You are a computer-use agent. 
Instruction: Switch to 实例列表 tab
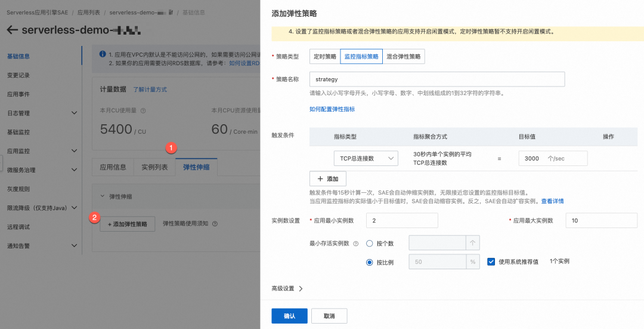click(x=154, y=167)
